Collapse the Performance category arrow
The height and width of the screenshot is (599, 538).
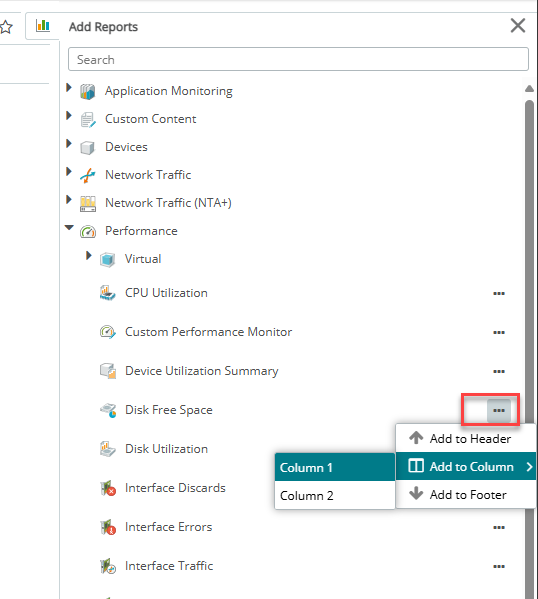69,228
